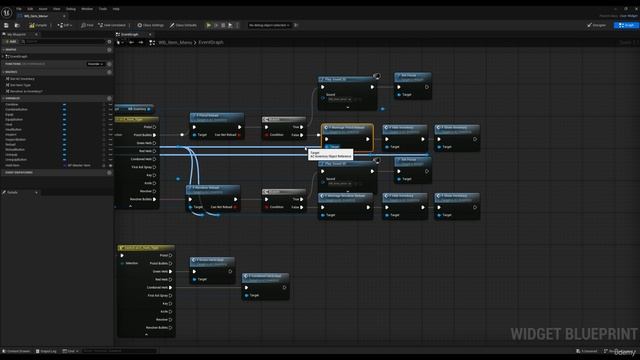Click Green Herb pin on lower switch node
Viewport: 640px width, 360px height.
170,271
